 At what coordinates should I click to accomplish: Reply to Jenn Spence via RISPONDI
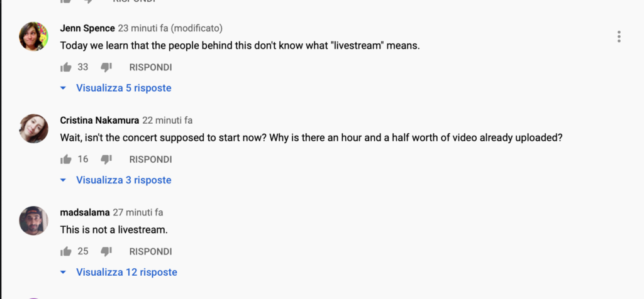point(151,67)
